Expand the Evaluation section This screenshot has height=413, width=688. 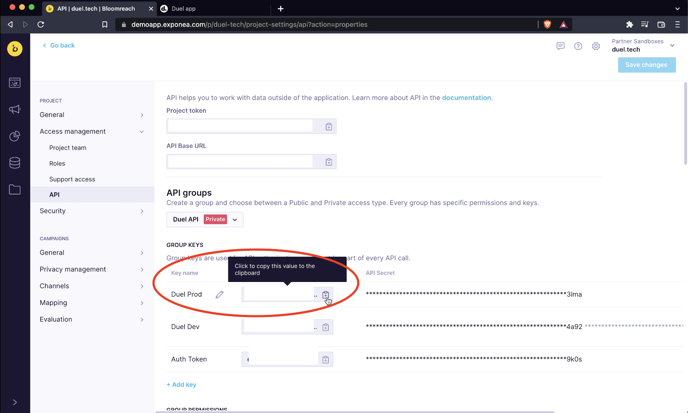click(x=92, y=319)
